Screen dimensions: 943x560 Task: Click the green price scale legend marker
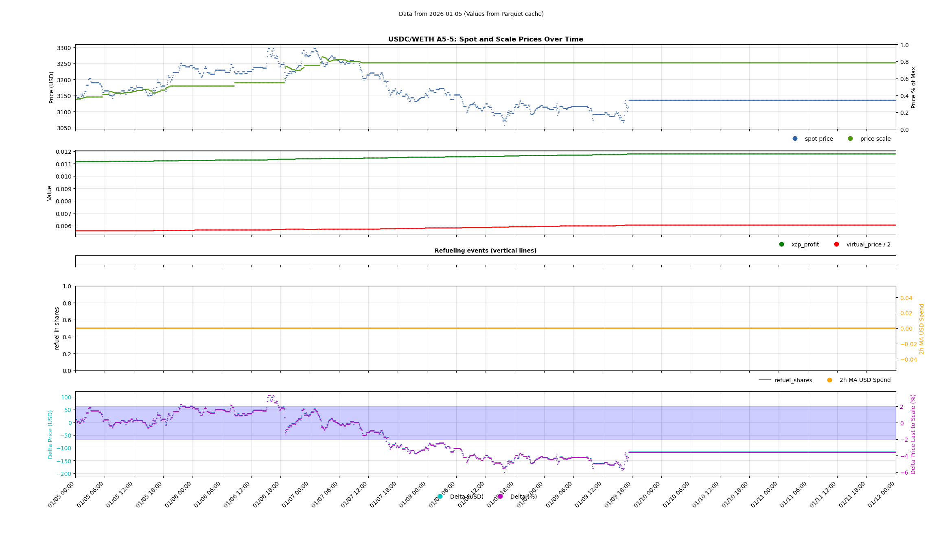click(850, 139)
